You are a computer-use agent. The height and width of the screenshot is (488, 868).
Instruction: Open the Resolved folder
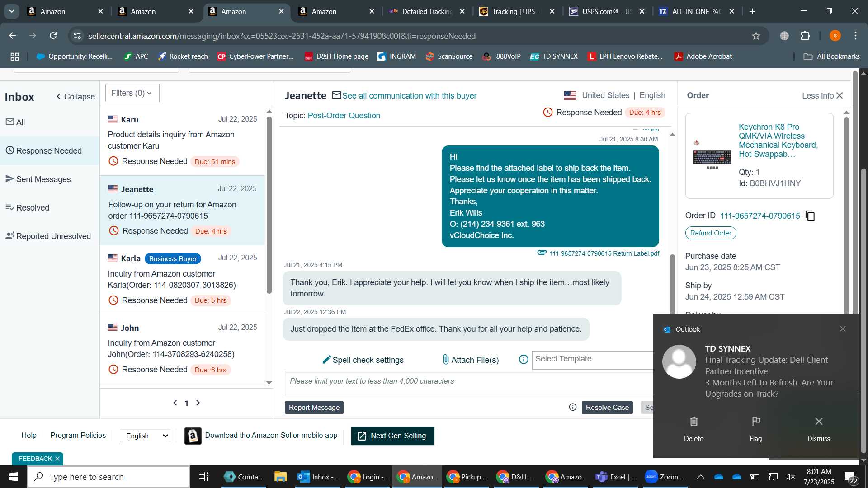50,207
